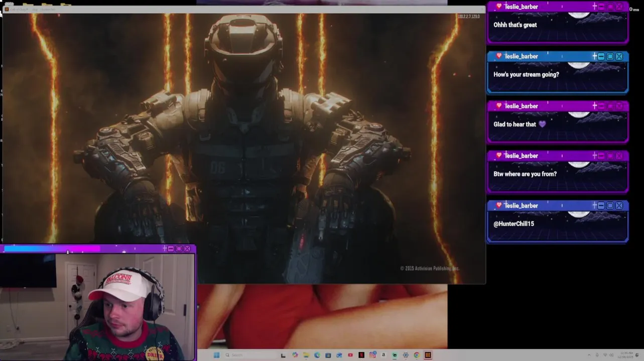Select the "Ohhh that's great" chat message
The width and height of the screenshot is (644, 361).
pos(515,25)
